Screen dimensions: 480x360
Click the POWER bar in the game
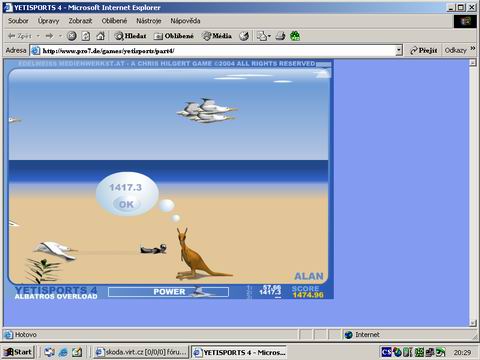168,292
